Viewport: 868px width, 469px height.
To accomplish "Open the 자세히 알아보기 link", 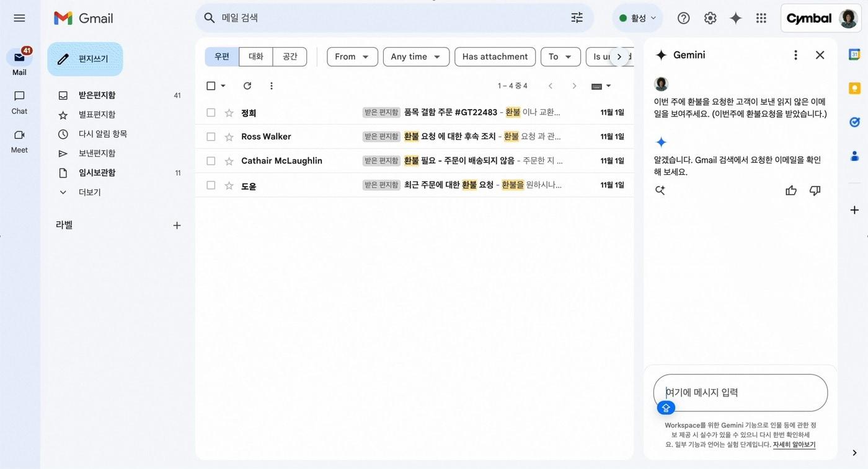I will pyautogui.click(x=794, y=445).
